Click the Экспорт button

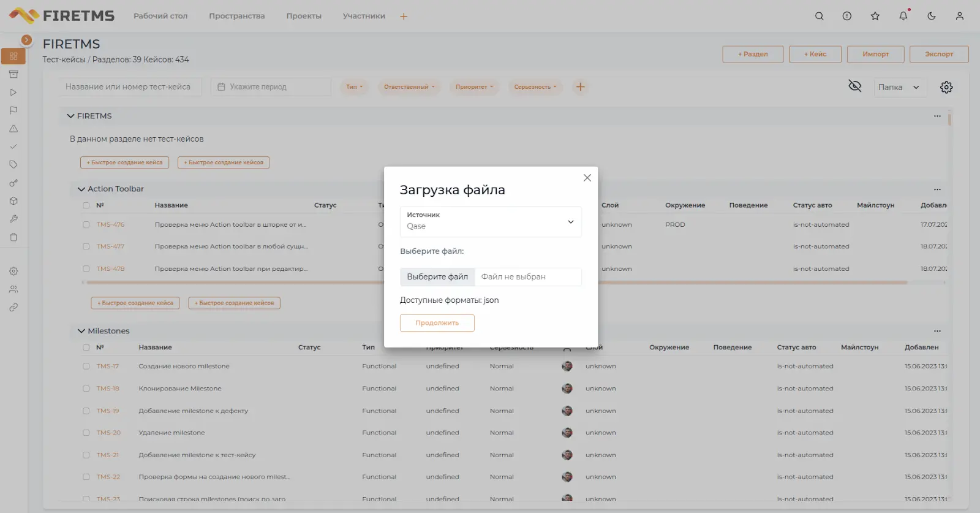pos(939,54)
